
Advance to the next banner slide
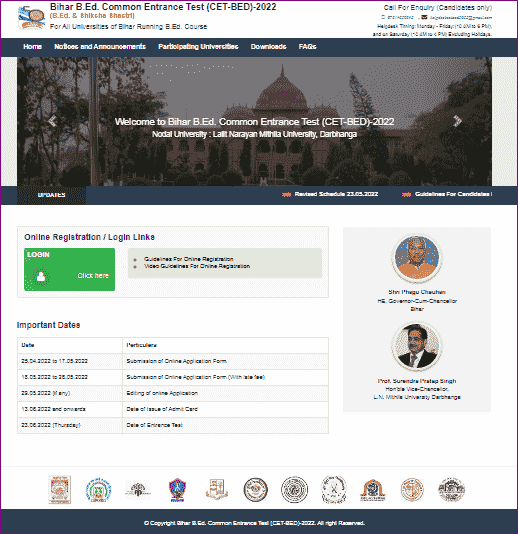pos(457,121)
